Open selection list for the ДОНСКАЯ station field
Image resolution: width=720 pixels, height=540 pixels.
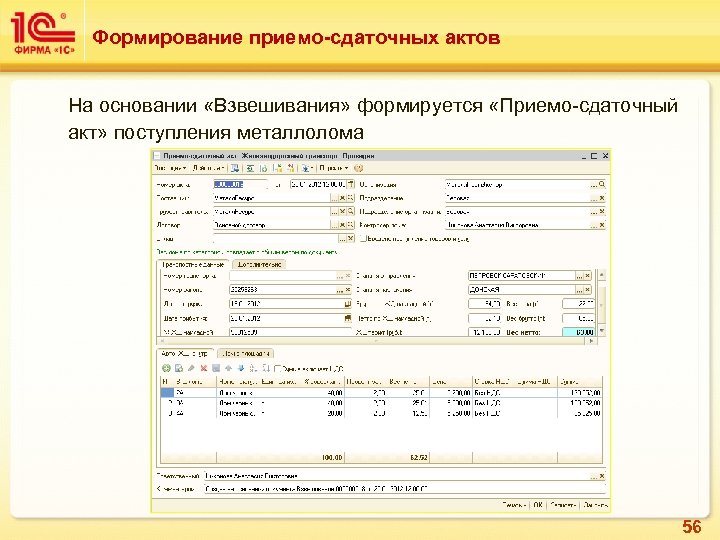pyautogui.click(x=580, y=290)
